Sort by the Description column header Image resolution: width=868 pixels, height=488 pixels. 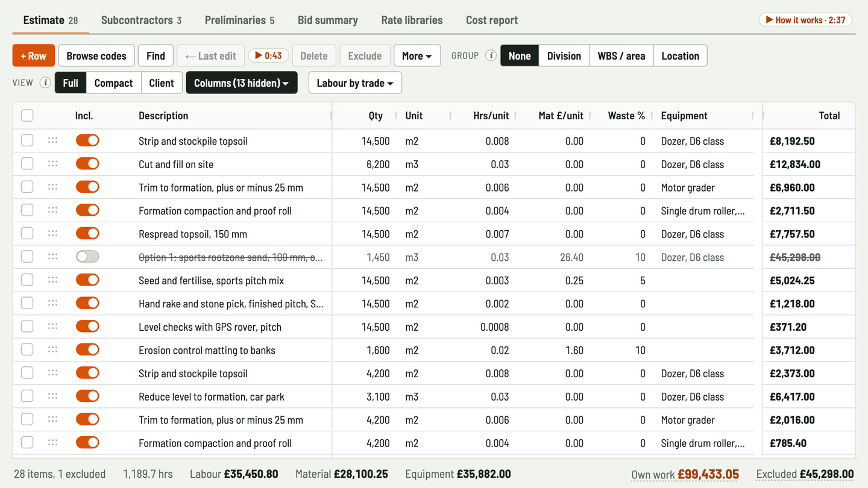coord(163,116)
